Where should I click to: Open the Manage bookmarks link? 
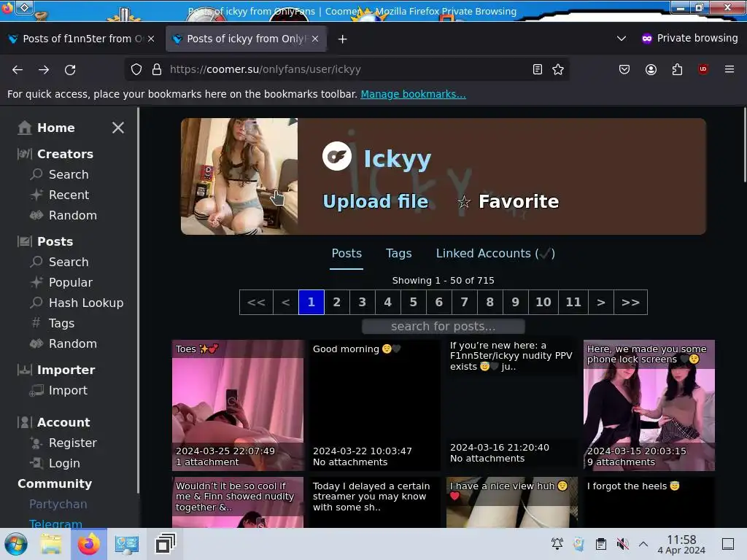413,94
